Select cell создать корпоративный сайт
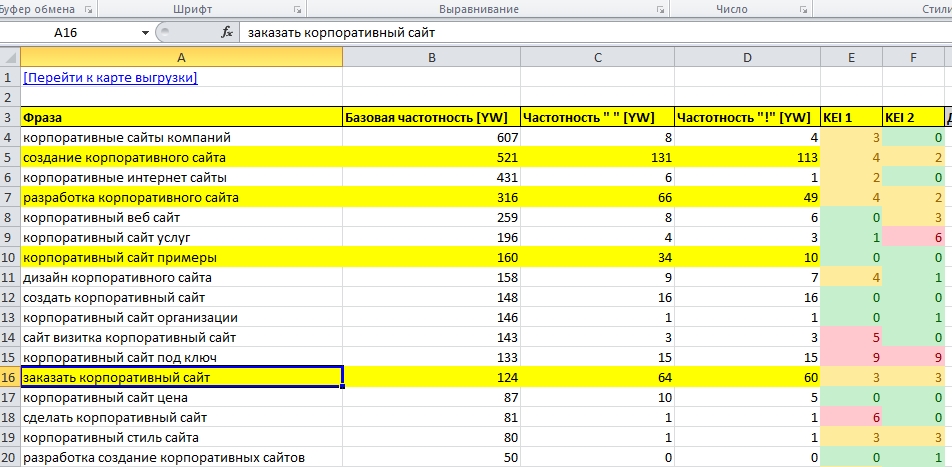 [x=182, y=298]
